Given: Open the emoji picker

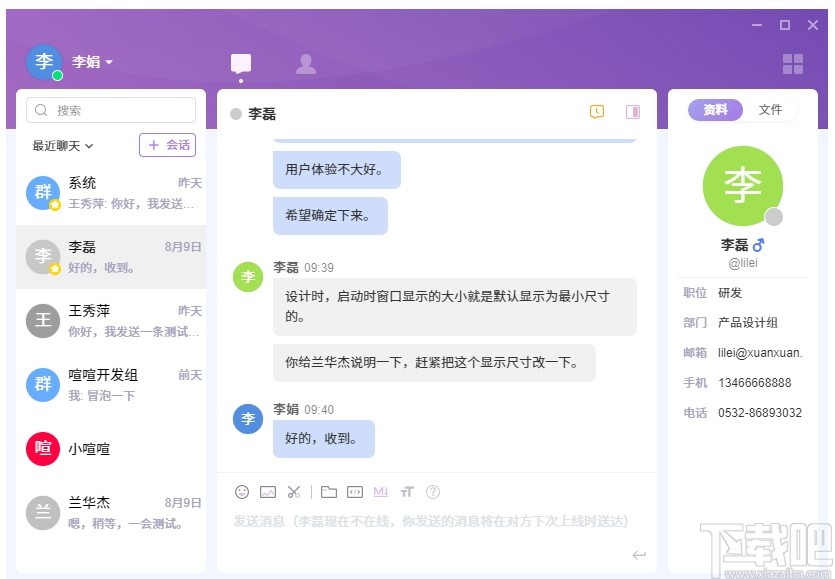Looking at the screenshot, I should tap(242, 492).
